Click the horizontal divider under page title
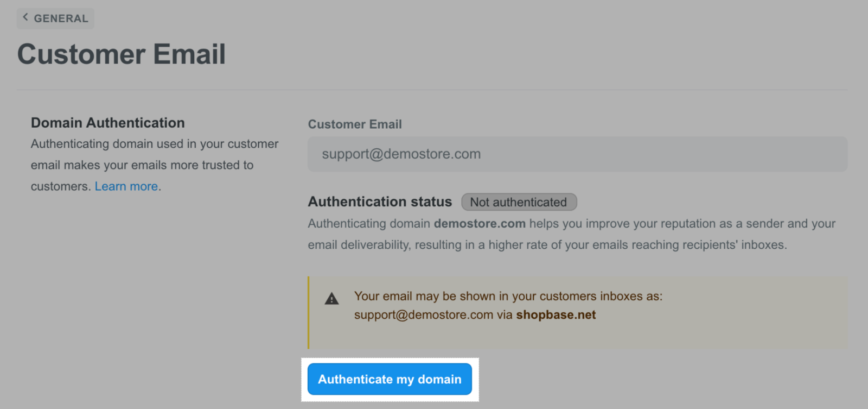The image size is (868, 409). point(432,90)
